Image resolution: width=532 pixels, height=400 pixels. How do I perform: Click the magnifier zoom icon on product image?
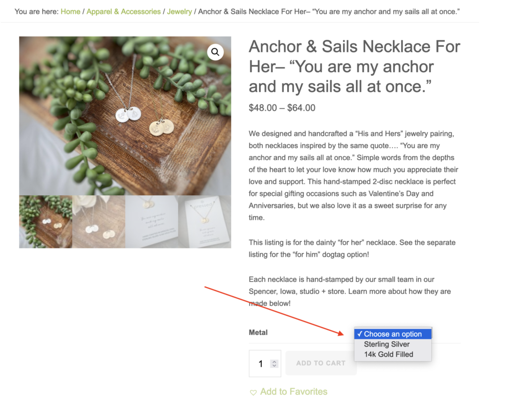[x=215, y=52]
